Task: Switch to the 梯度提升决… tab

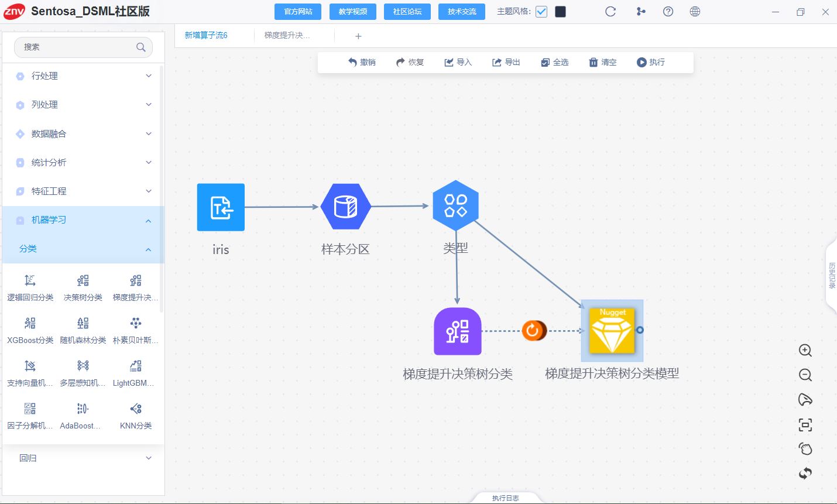Action: coord(287,36)
